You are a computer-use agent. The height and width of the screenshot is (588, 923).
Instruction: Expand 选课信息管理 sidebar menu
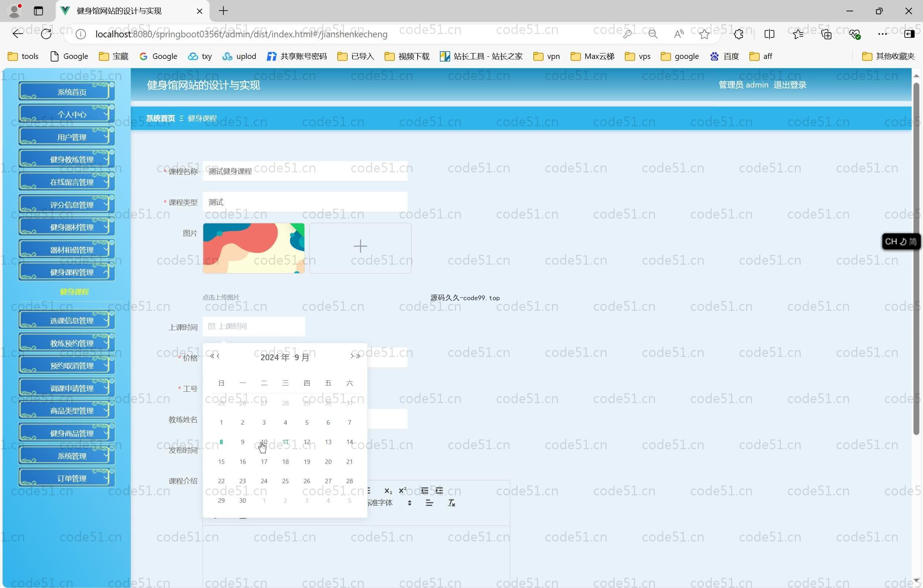(67, 320)
